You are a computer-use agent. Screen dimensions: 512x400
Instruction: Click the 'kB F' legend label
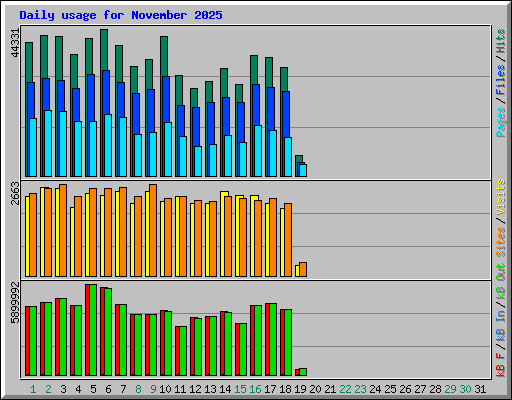[501, 365]
